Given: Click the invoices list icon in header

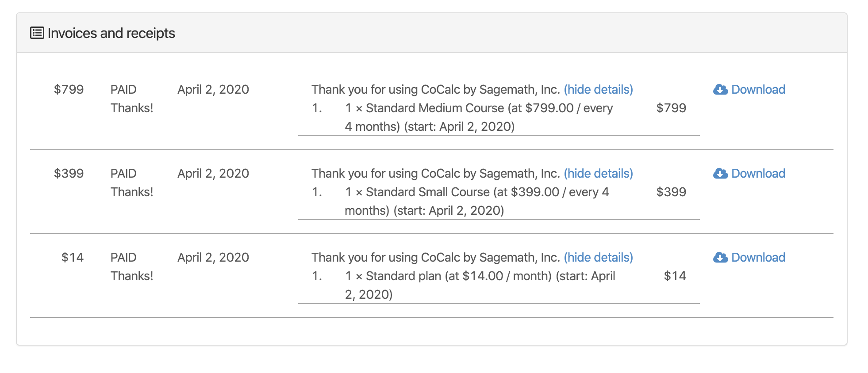Looking at the screenshot, I should [37, 33].
